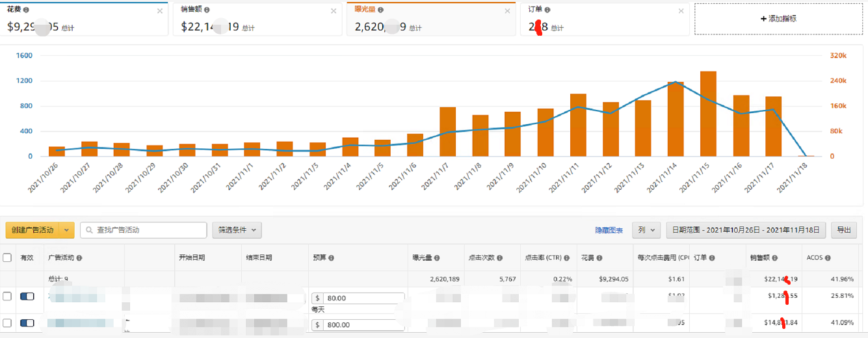Sort by the 开始日期 column header
The width and height of the screenshot is (868, 338).
pos(192,258)
